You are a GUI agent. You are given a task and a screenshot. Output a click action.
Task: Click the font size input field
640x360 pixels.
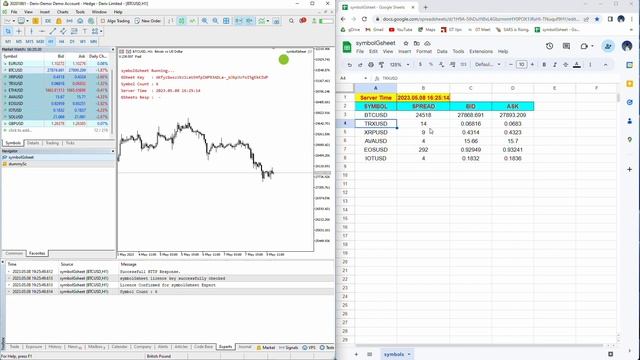(x=521, y=64)
